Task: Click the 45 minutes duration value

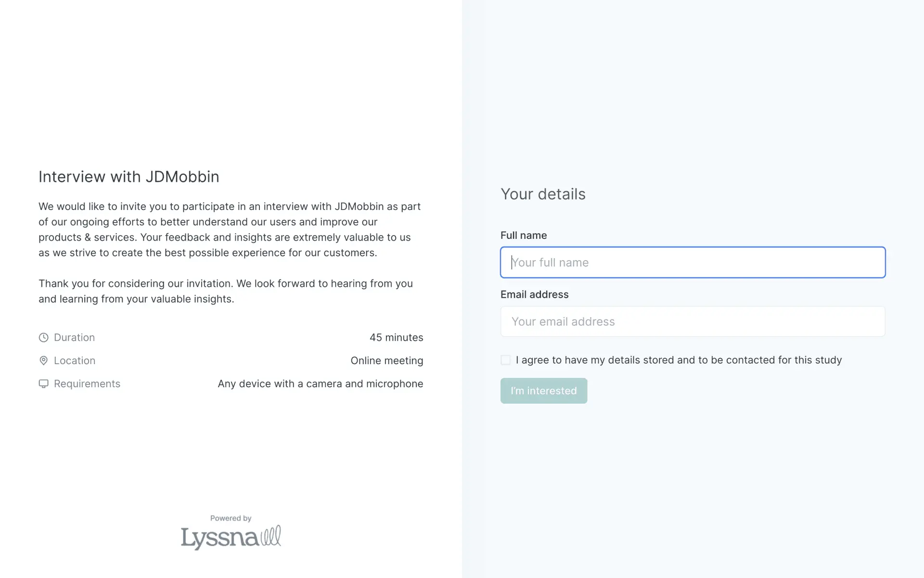Action: 396,338
